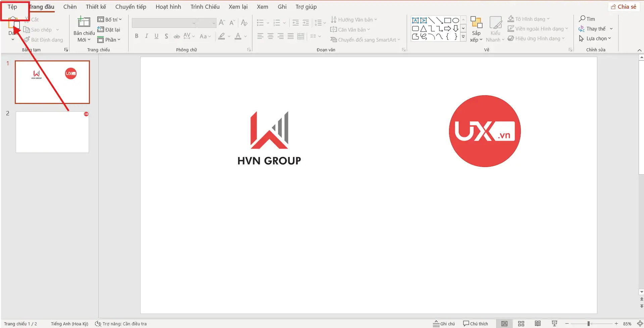Open the Tệp (File) menu tab
Viewport: 644px width, 328px height.
pyautogui.click(x=12, y=7)
